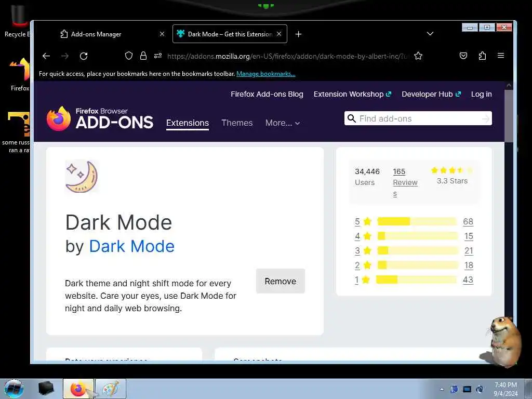
Task: Click the 3-star rating bar
Action: [417, 251]
